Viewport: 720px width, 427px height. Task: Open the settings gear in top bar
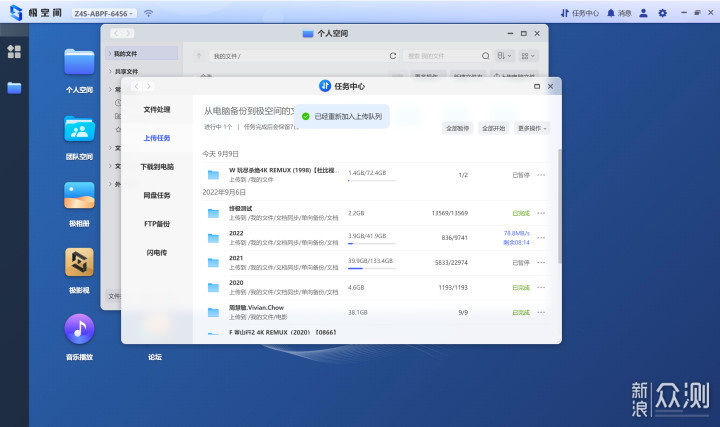662,13
